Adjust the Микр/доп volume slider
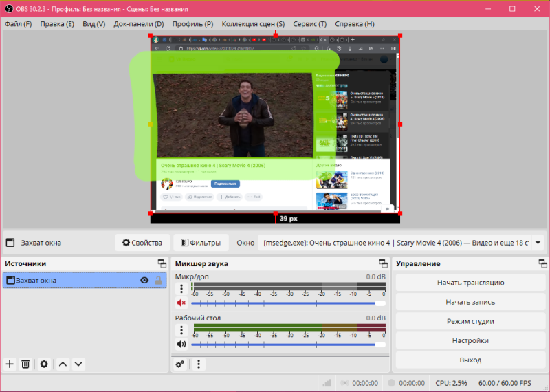 click(288, 303)
